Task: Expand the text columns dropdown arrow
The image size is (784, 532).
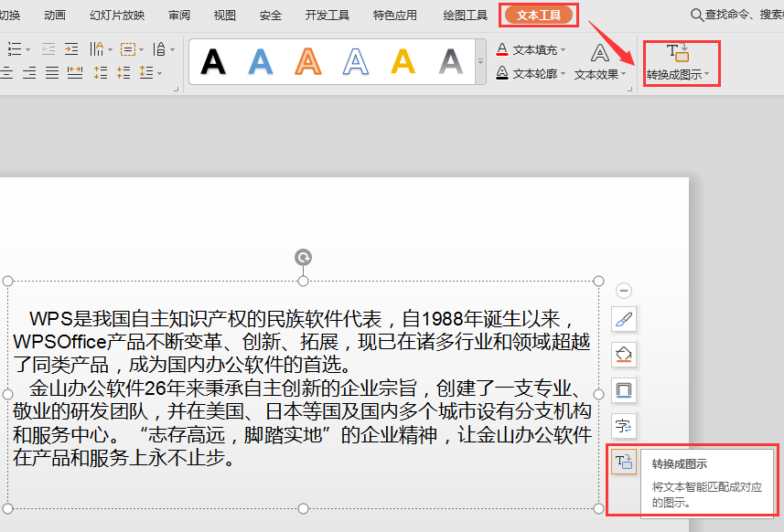Action: (110, 49)
